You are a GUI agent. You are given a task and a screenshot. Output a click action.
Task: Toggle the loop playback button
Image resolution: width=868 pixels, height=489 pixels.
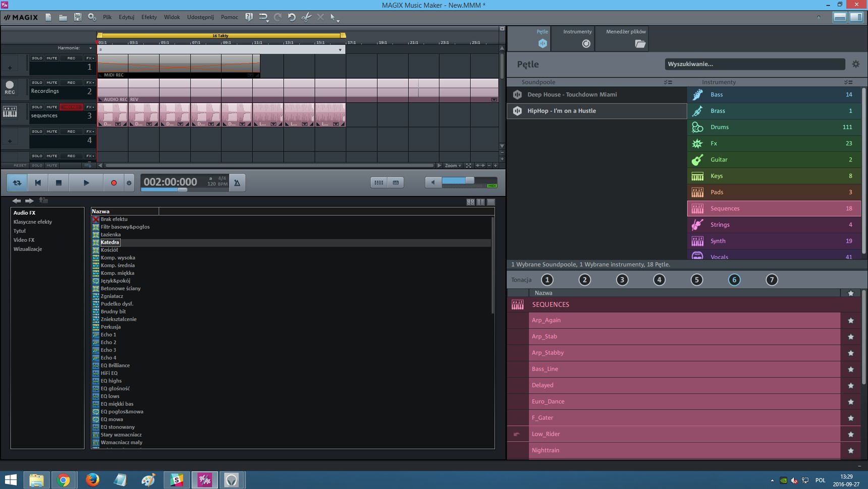[x=17, y=183]
